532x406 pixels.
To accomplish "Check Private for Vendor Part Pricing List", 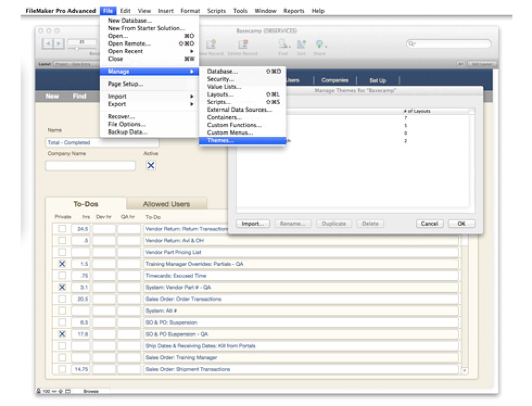I will pyautogui.click(x=62, y=252).
